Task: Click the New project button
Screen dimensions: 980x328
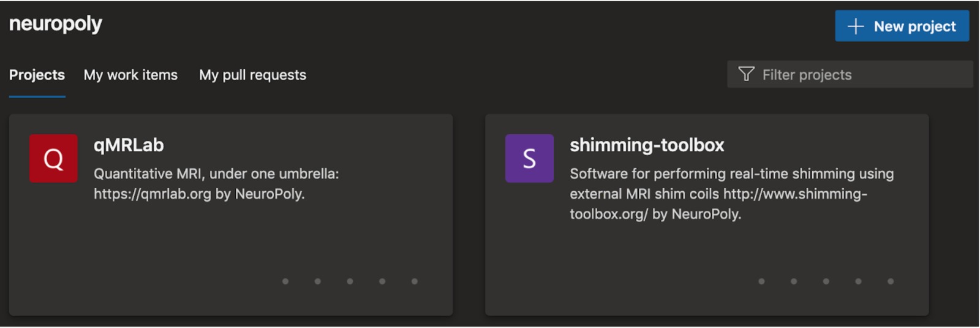Action: 902,26
